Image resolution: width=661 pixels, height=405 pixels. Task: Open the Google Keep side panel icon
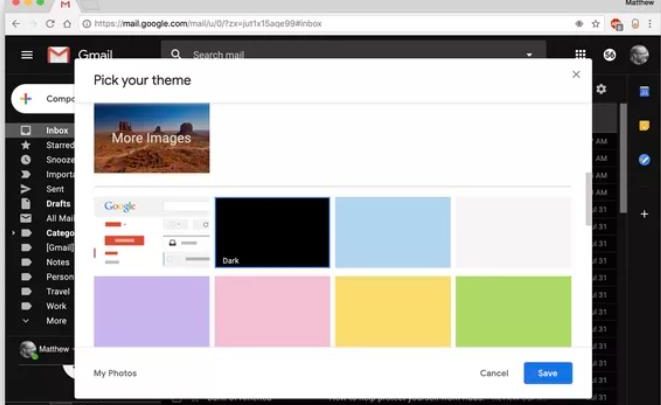click(644, 125)
